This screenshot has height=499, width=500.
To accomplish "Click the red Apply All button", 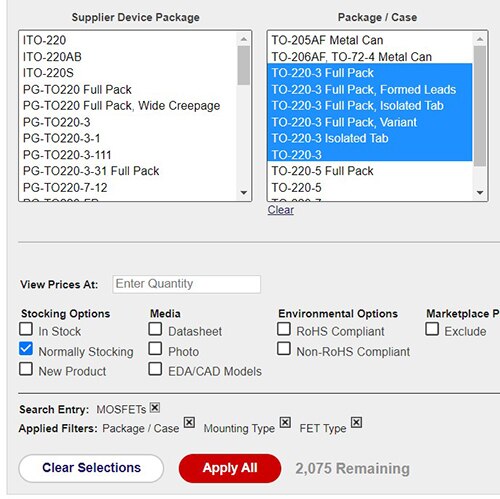I will 230,468.
